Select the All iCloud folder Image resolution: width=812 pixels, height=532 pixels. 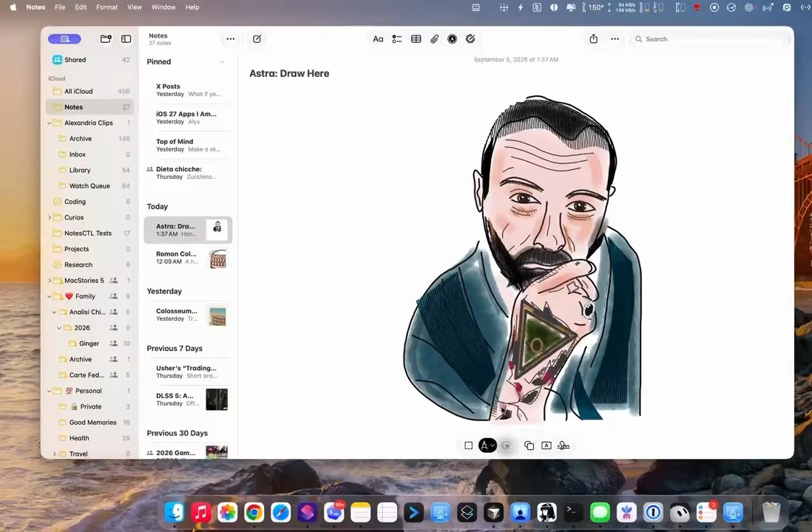(x=91, y=92)
